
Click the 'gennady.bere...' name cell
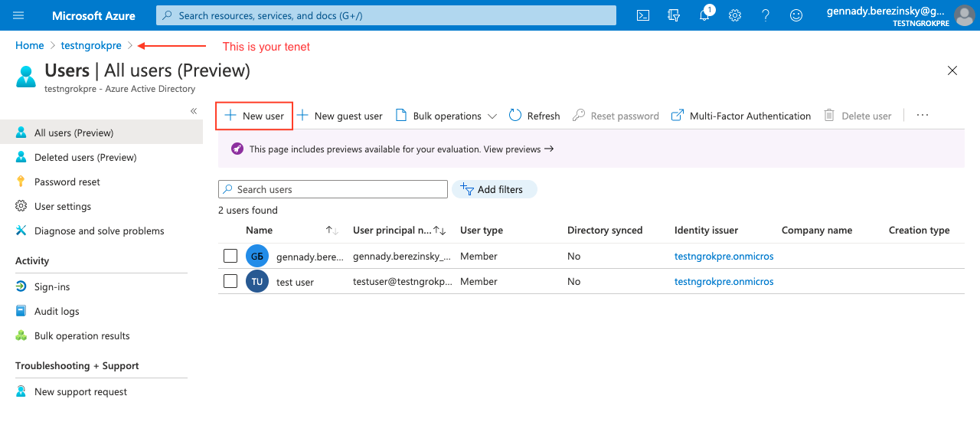click(x=310, y=257)
